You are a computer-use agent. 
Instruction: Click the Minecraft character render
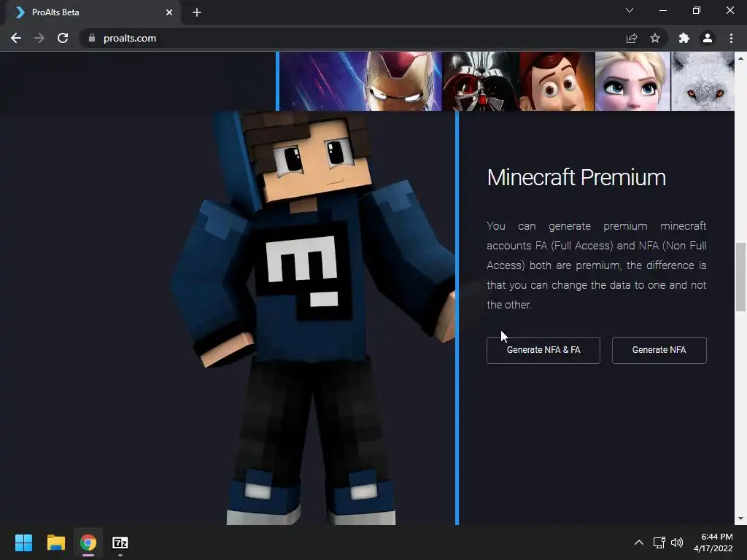(312, 318)
